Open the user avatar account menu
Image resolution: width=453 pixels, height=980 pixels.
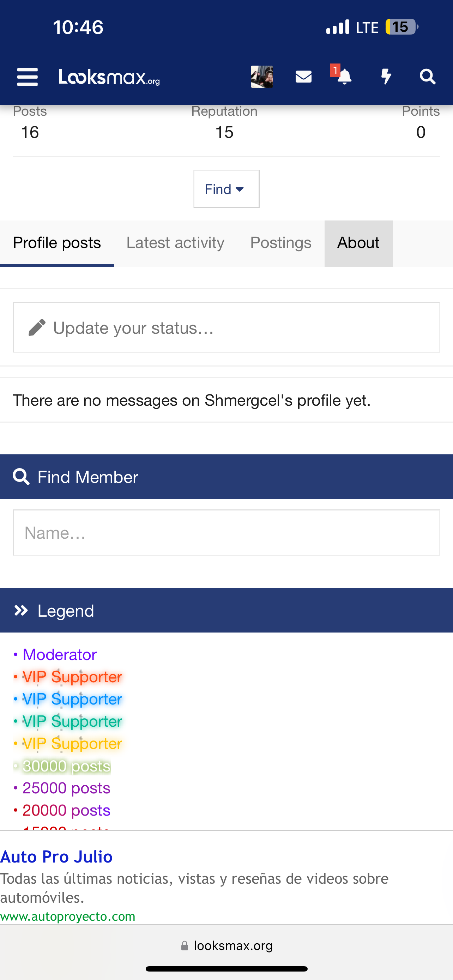pos(262,77)
